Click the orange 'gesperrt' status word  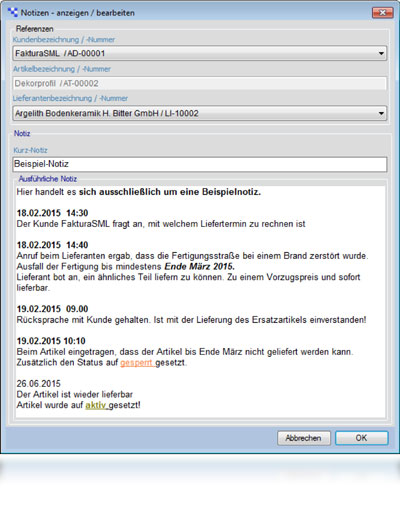136,363
